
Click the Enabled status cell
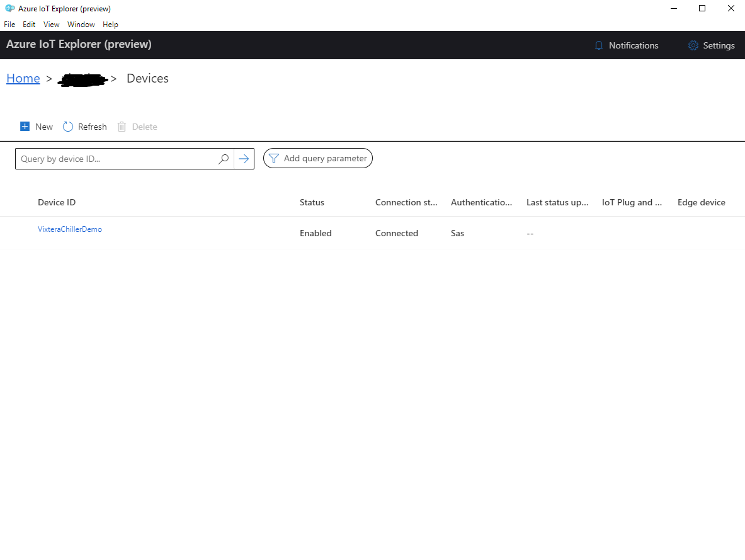coord(316,234)
